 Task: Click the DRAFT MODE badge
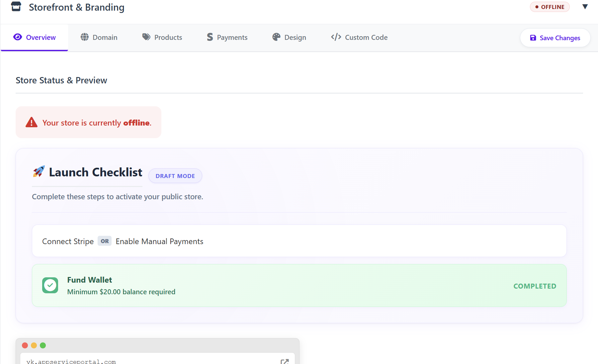point(175,176)
